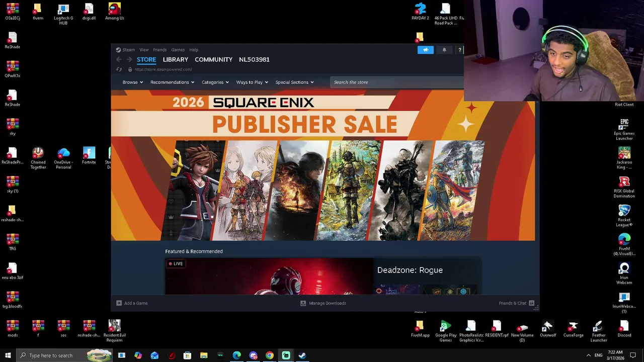Go back with Steam's back arrow
644x362 pixels.
(119, 59)
